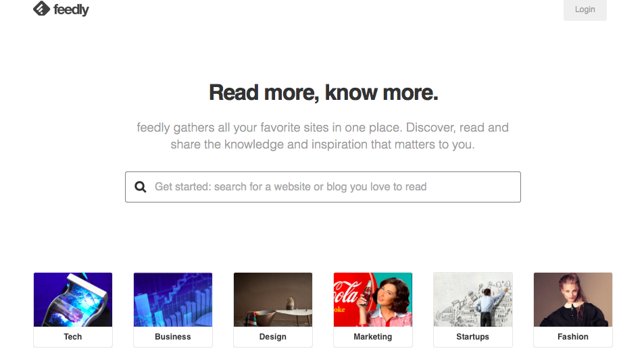The image size is (644, 351).
Task: Open the Business chart thumbnail image
Action: pos(173,300)
